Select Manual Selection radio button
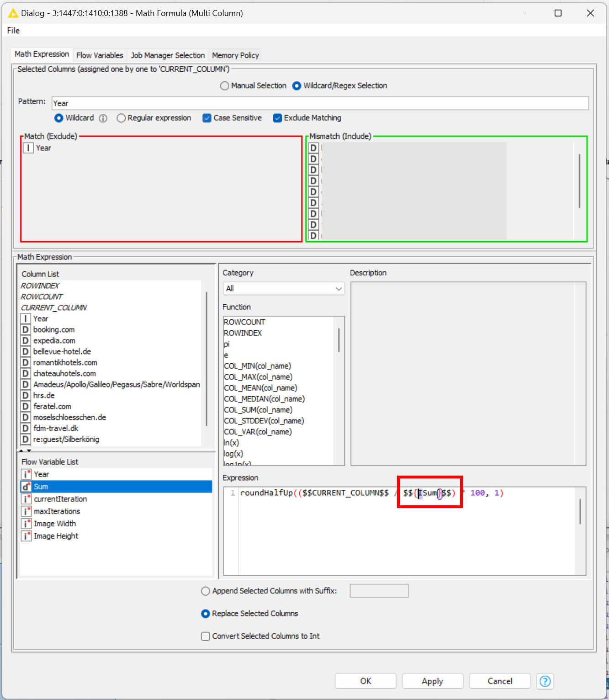This screenshot has height=700, width=609. click(225, 86)
